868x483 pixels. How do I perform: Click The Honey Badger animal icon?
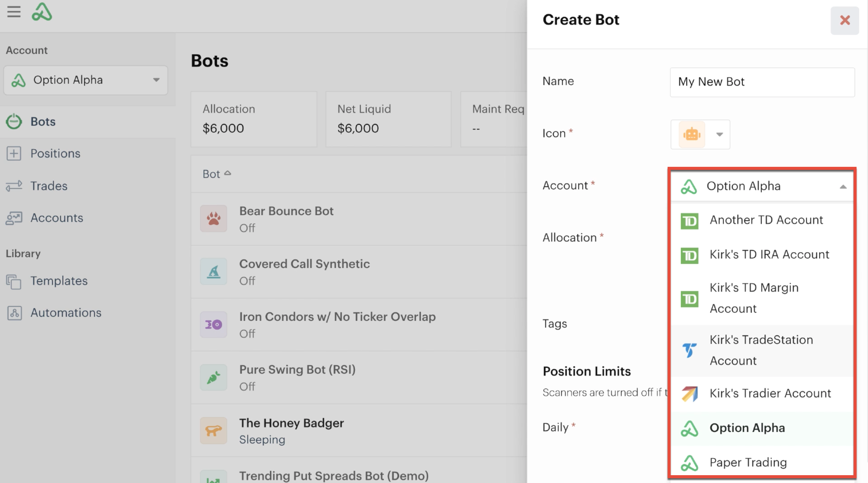[x=214, y=431]
